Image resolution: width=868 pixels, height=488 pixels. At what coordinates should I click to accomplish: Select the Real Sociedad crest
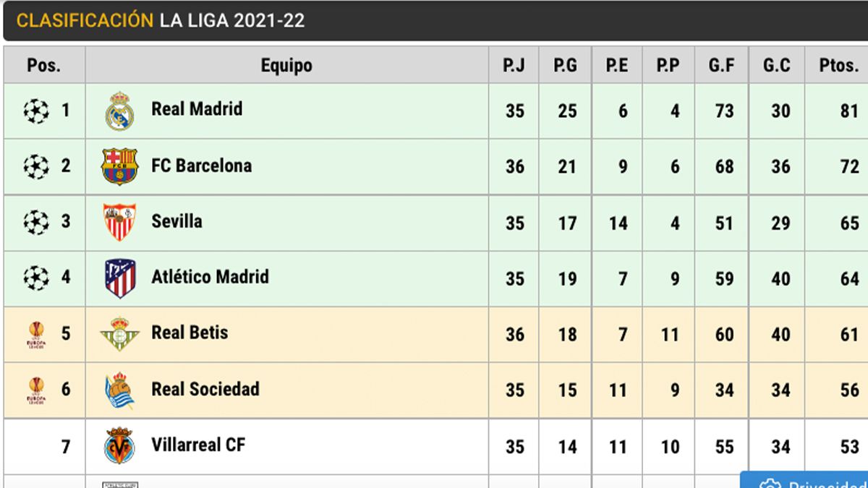119,389
